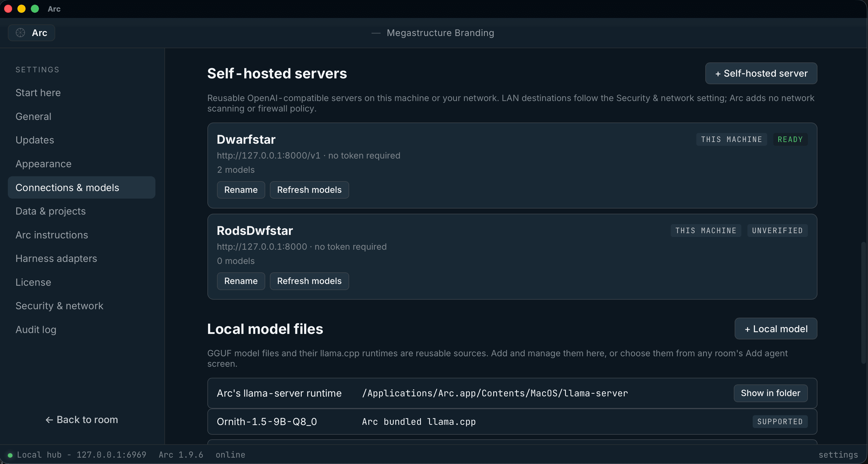Click the UNVERIFIED badge on RodsDwfstar
This screenshot has height=464, width=868.
(777, 231)
